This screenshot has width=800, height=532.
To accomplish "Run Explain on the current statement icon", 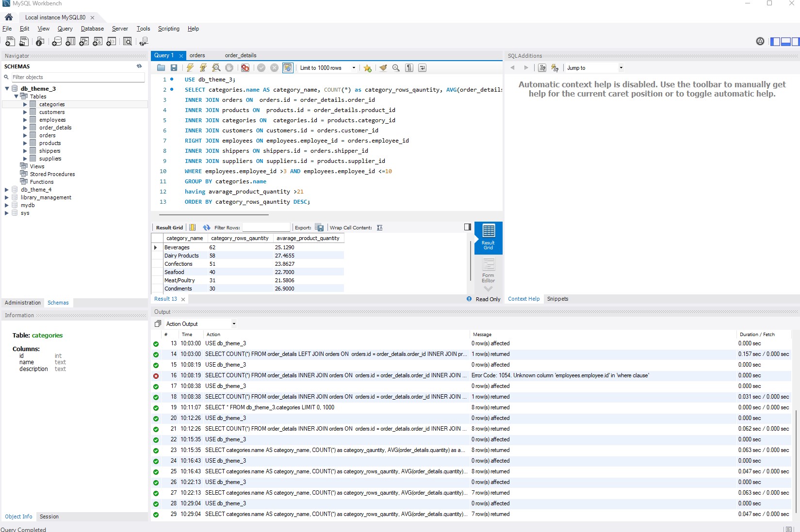I will coord(216,68).
